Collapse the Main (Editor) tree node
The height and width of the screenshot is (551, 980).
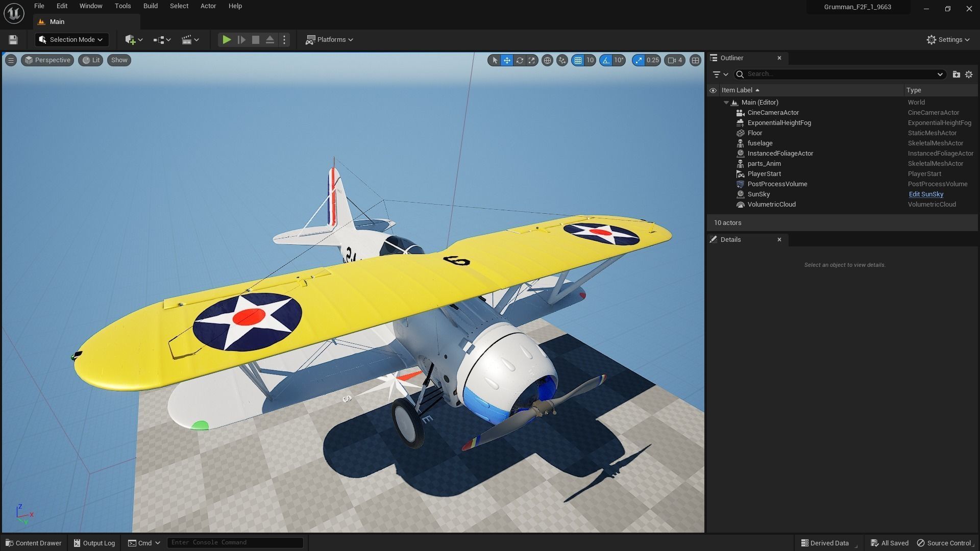726,103
